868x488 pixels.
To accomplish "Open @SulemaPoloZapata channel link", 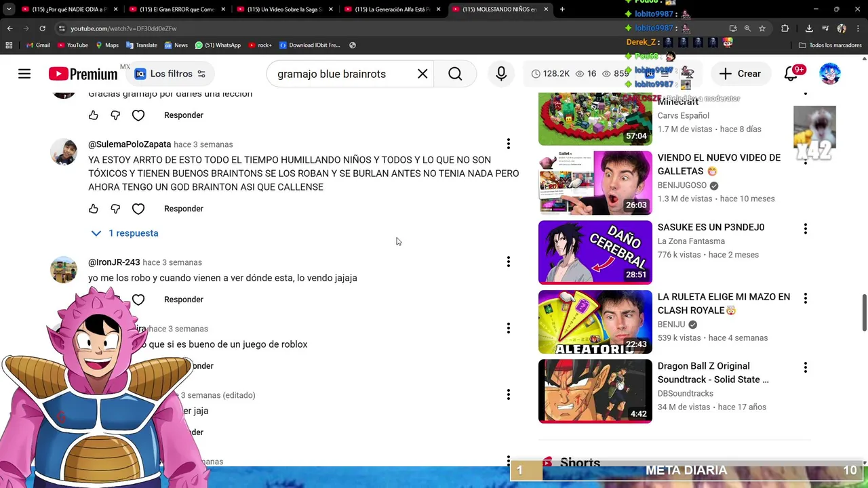I will [130, 144].
